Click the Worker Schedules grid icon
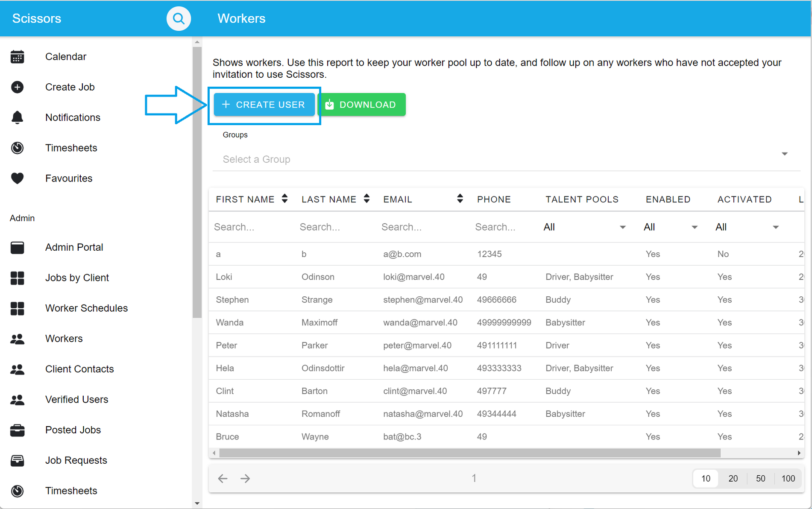Image resolution: width=812 pixels, height=509 pixels. (x=18, y=308)
